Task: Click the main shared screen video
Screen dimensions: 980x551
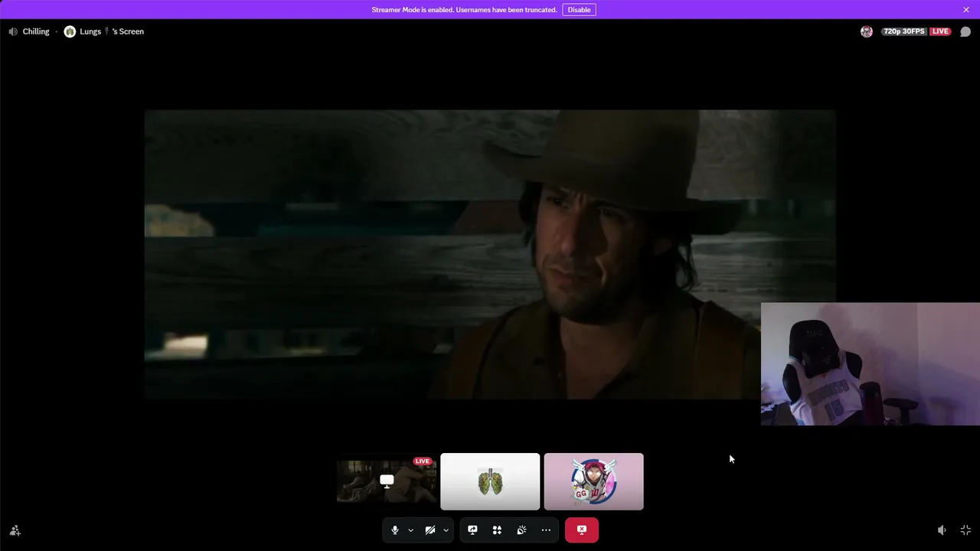Action: point(490,254)
